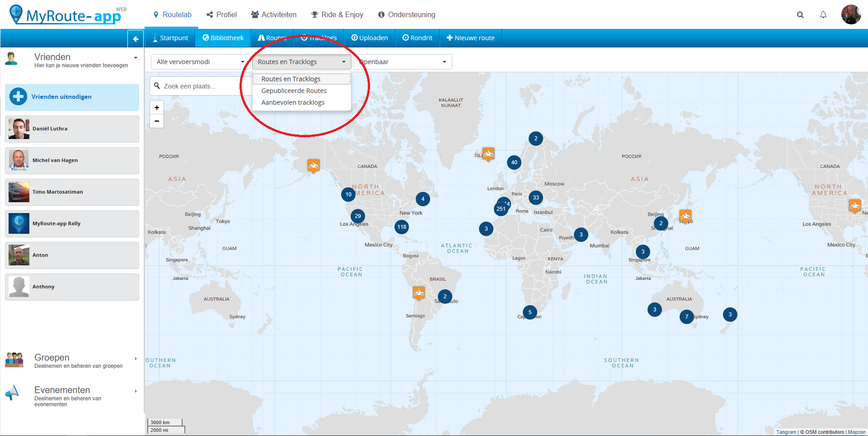Click cluster marker 251 in Europe
This screenshot has width=868, height=436.
click(x=501, y=209)
